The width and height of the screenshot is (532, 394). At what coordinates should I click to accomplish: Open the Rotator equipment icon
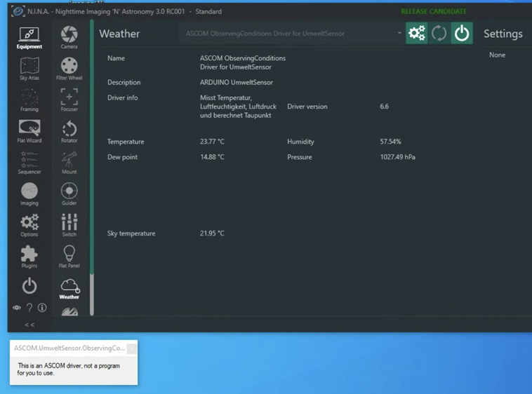click(69, 131)
